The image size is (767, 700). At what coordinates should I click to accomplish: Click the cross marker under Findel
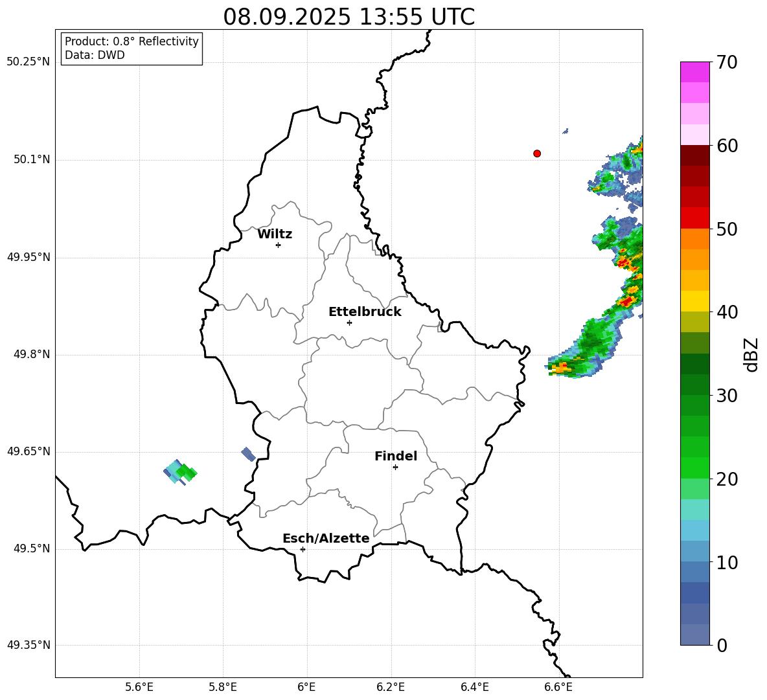pos(395,468)
